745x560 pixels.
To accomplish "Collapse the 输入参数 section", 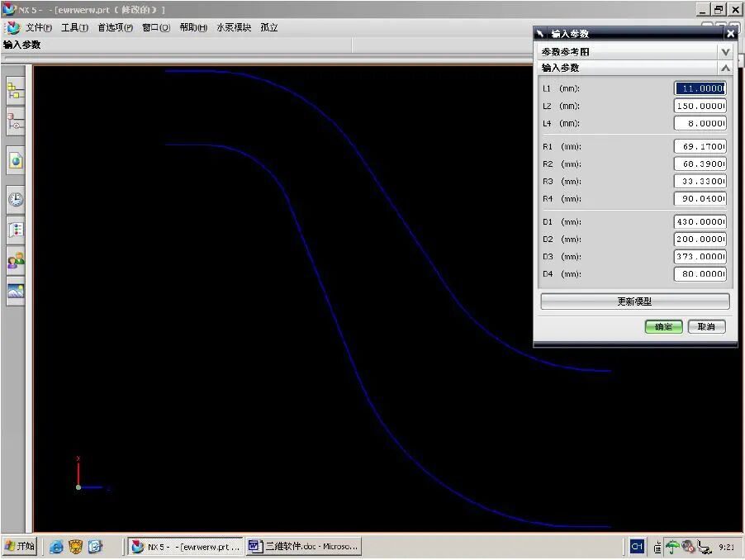I will click(635, 68).
